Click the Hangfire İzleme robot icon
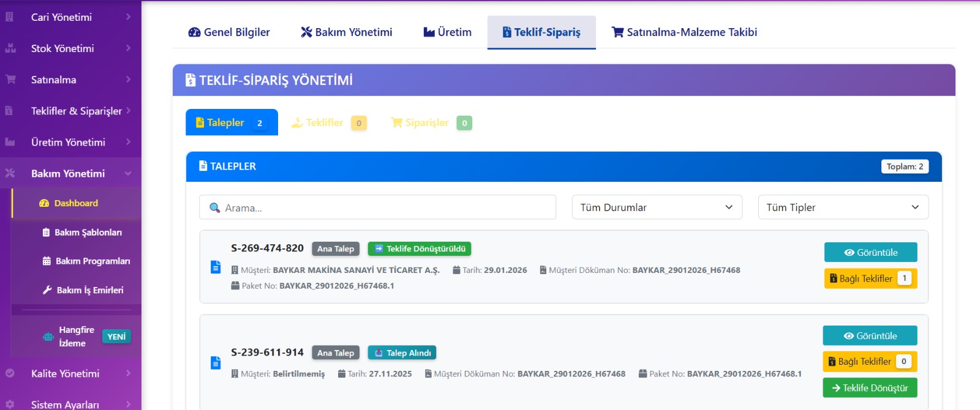This screenshot has height=410, width=980. pyautogui.click(x=48, y=337)
